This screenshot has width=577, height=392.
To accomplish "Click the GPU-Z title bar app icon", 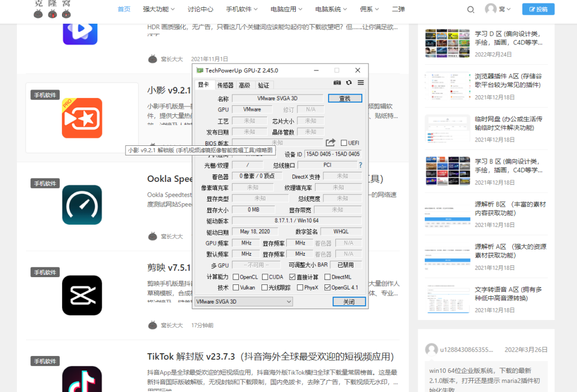I will click(199, 70).
